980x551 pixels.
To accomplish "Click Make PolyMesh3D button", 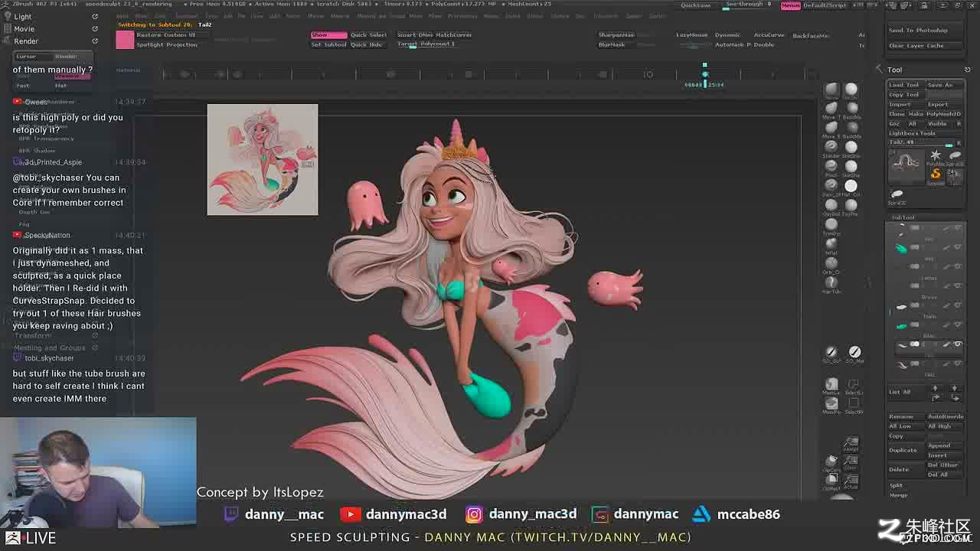I will 934,114.
